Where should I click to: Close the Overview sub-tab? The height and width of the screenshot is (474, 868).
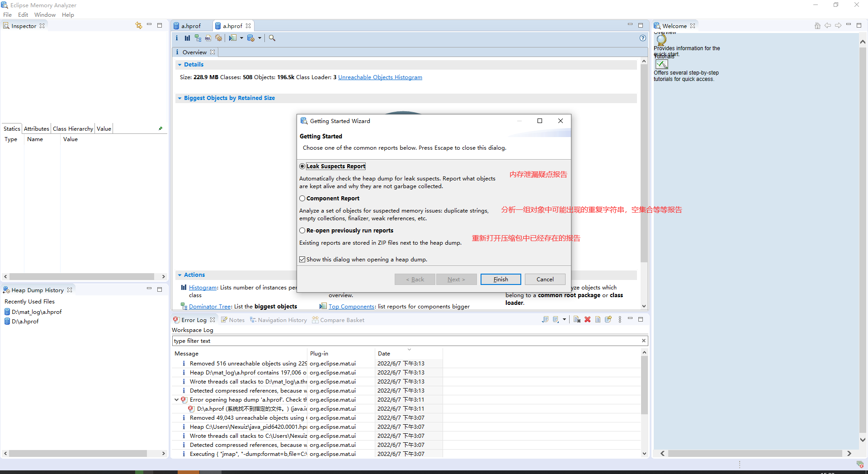tap(212, 52)
